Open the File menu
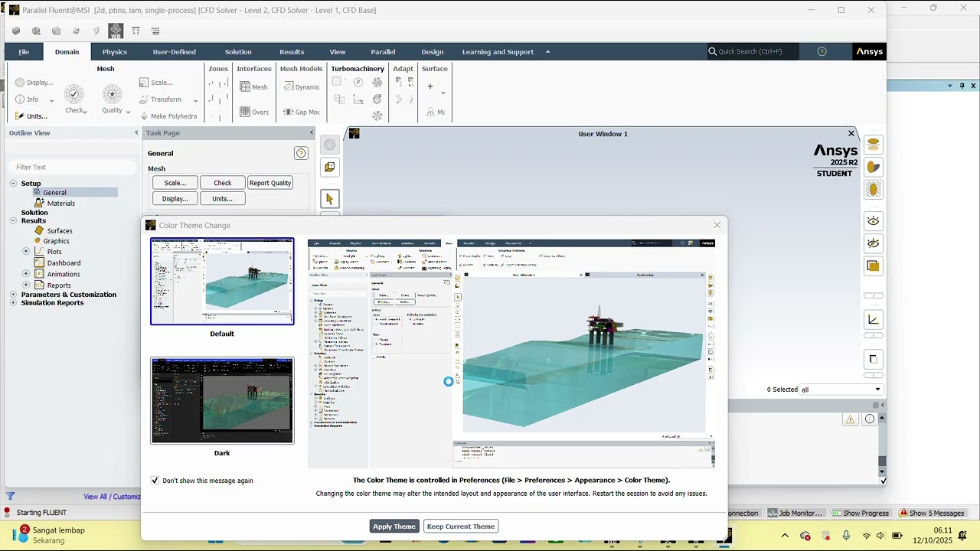This screenshot has width=980, height=551. pyautogui.click(x=24, y=52)
